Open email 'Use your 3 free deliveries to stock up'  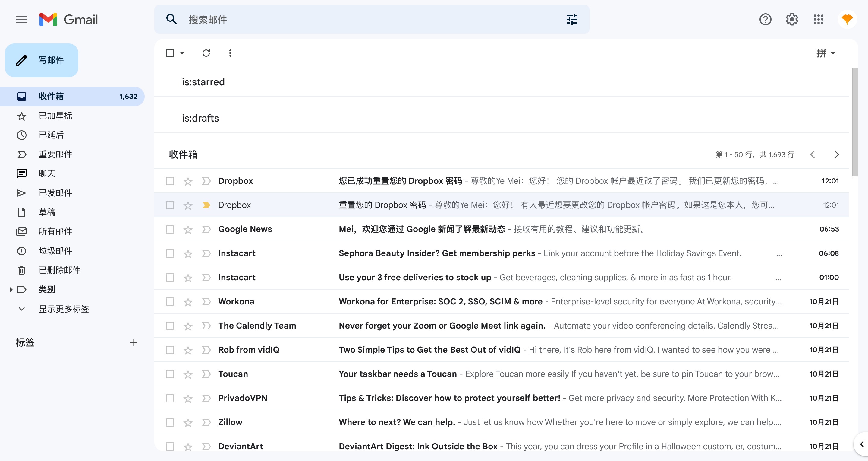click(502, 277)
